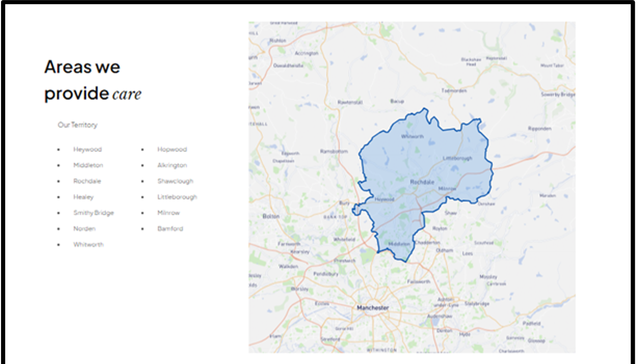Click the Chadderton map label
The image size is (642, 364).
pyautogui.click(x=427, y=243)
